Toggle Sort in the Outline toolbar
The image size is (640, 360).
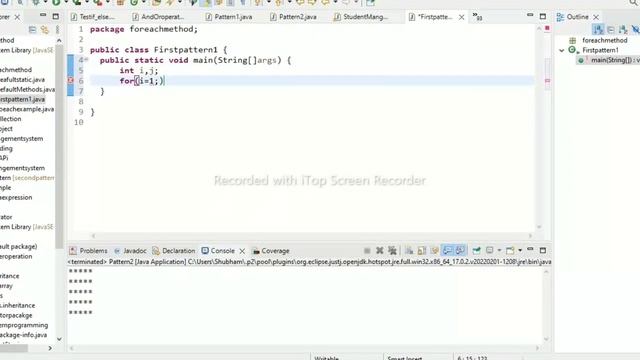click(x=598, y=29)
